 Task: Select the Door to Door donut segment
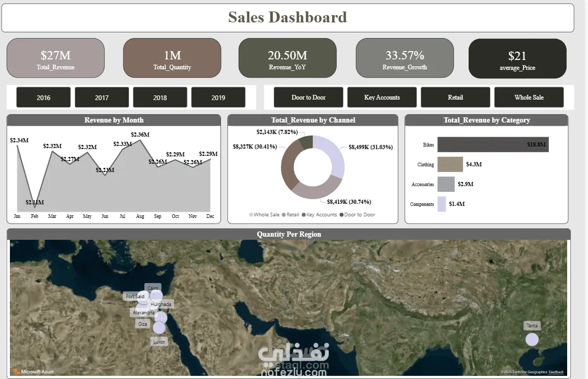click(307, 142)
